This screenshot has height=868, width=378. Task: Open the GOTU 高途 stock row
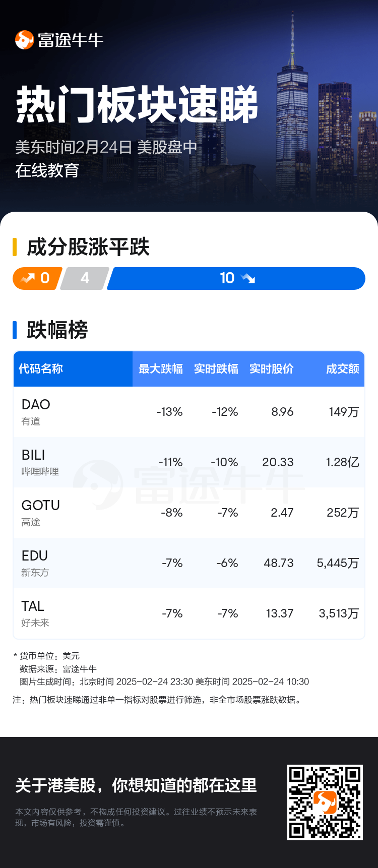point(189,513)
